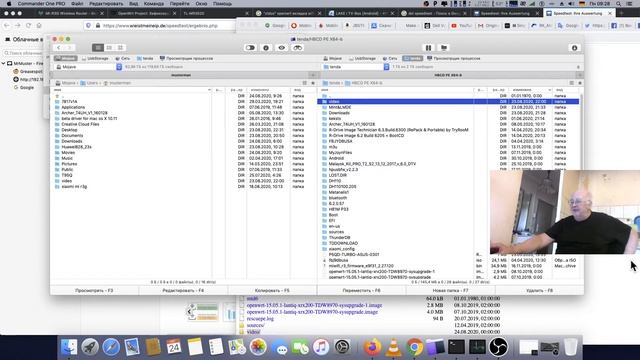Viewport: 640px width, 360px height.
Task: Open left panel Mojave volume dropdown
Action: click(88, 67)
